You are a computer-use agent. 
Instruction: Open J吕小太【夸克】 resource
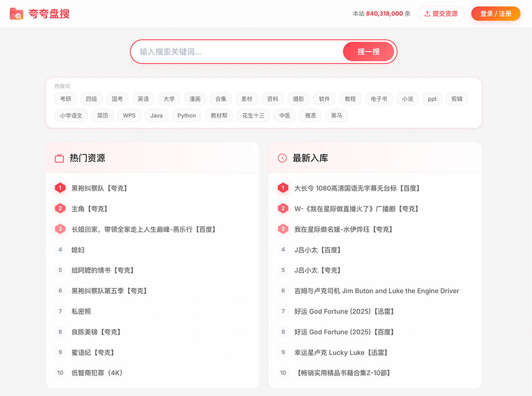tap(318, 270)
